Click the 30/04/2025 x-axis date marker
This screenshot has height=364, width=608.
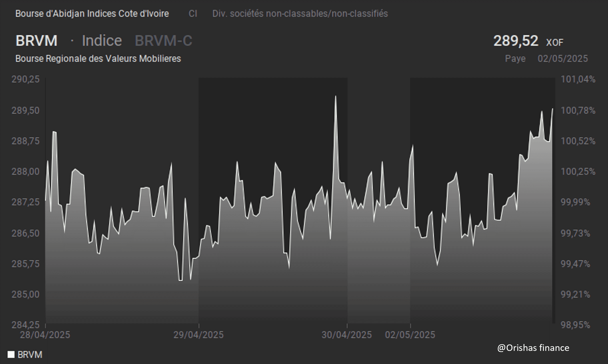(347, 335)
